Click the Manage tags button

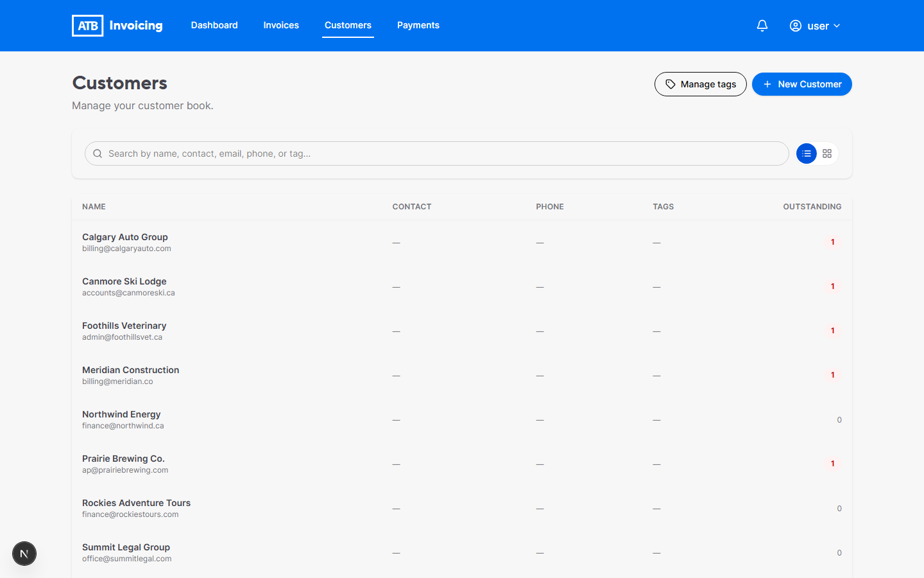pyautogui.click(x=701, y=84)
